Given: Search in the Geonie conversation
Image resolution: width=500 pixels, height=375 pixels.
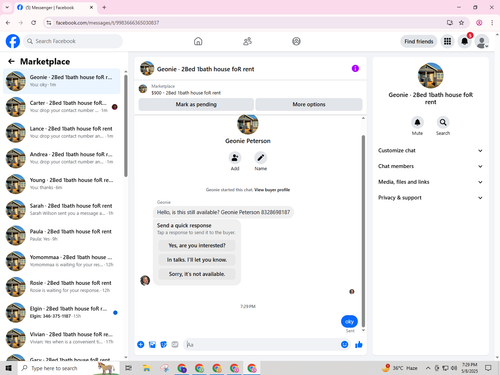Looking at the screenshot, I should pos(443,122).
